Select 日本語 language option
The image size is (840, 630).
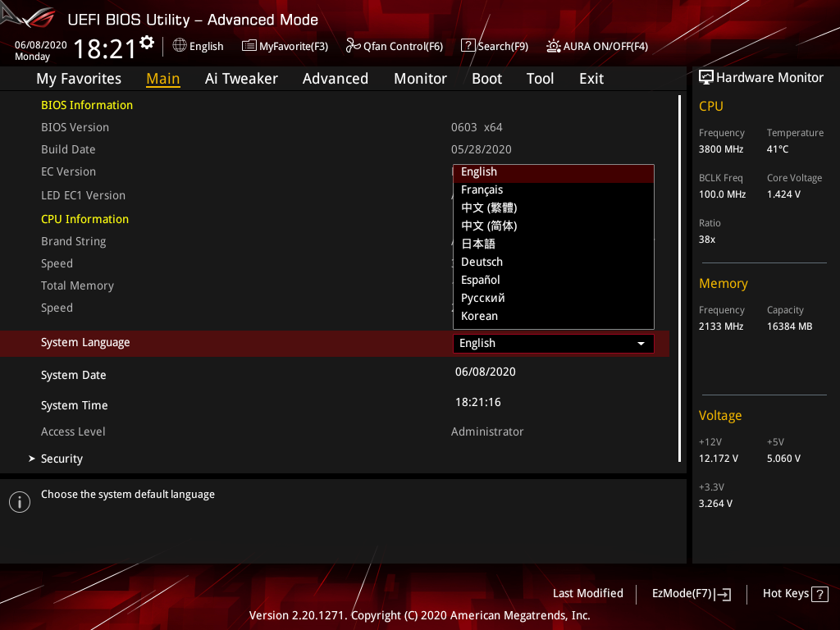pyautogui.click(x=554, y=244)
